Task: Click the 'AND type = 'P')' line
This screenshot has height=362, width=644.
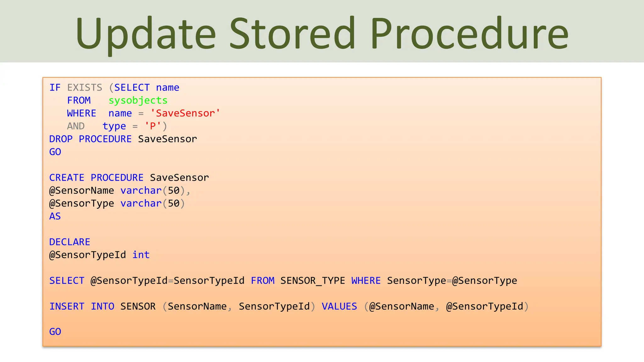Action: [x=117, y=126]
